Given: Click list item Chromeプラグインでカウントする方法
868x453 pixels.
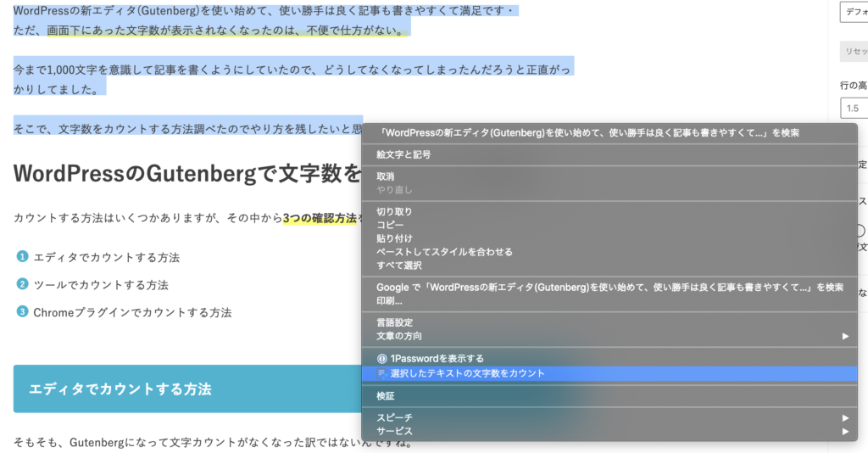Looking at the screenshot, I should pyautogui.click(x=132, y=313).
